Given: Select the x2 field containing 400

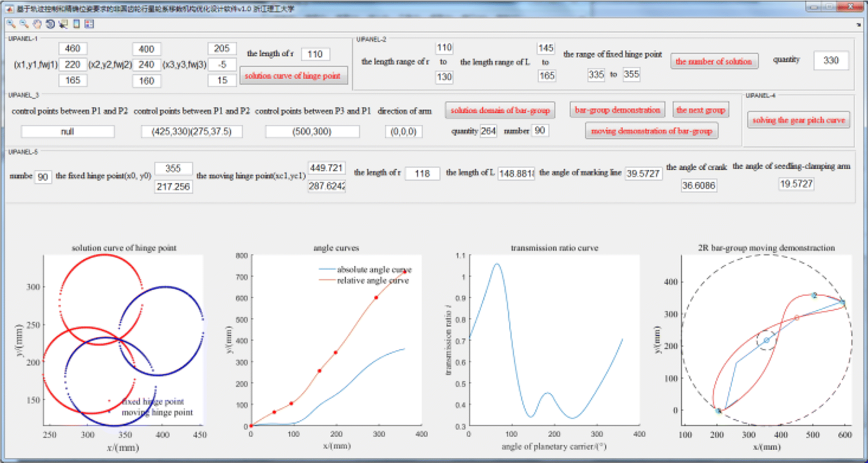Looking at the screenshot, I should coord(146,49).
